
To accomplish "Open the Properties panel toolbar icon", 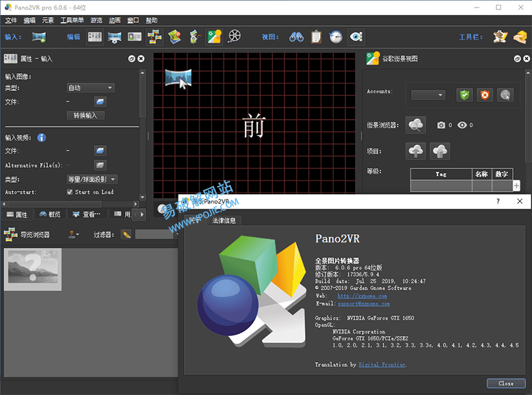I will pyautogui.click(x=94, y=37).
